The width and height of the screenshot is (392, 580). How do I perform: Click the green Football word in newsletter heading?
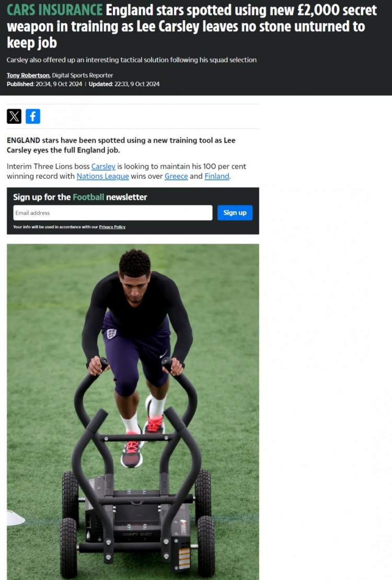coord(88,197)
